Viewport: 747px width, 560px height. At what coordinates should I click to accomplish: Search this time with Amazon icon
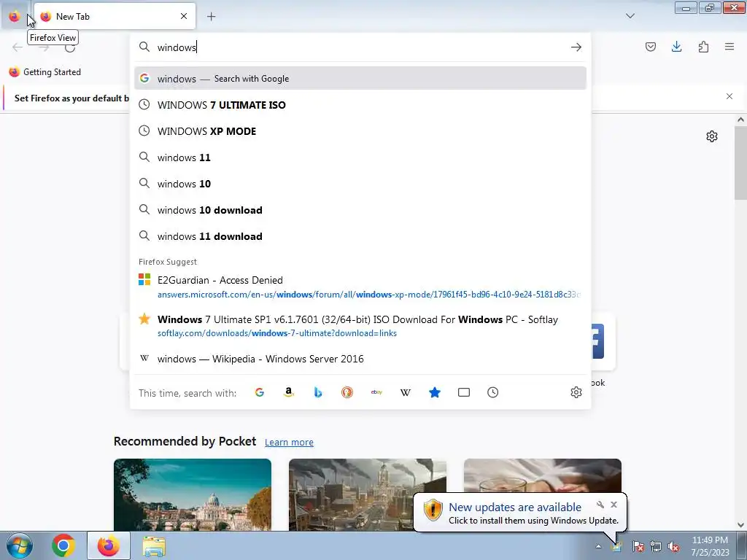click(288, 392)
